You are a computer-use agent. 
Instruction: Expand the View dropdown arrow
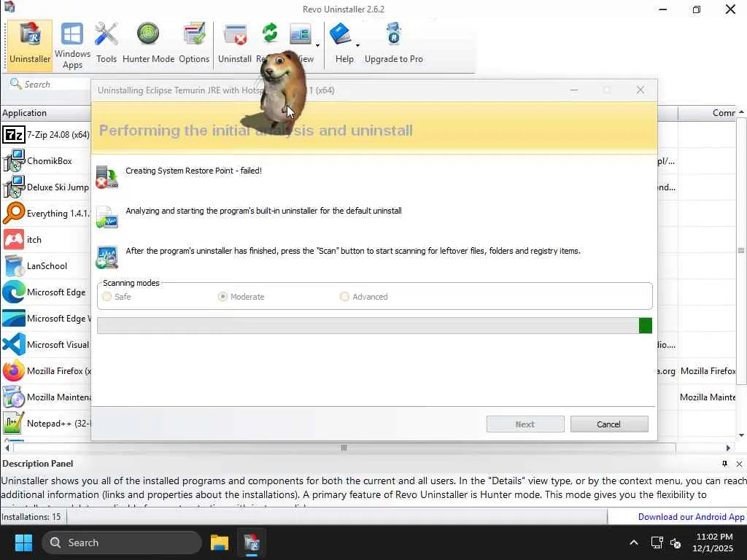click(x=318, y=46)
